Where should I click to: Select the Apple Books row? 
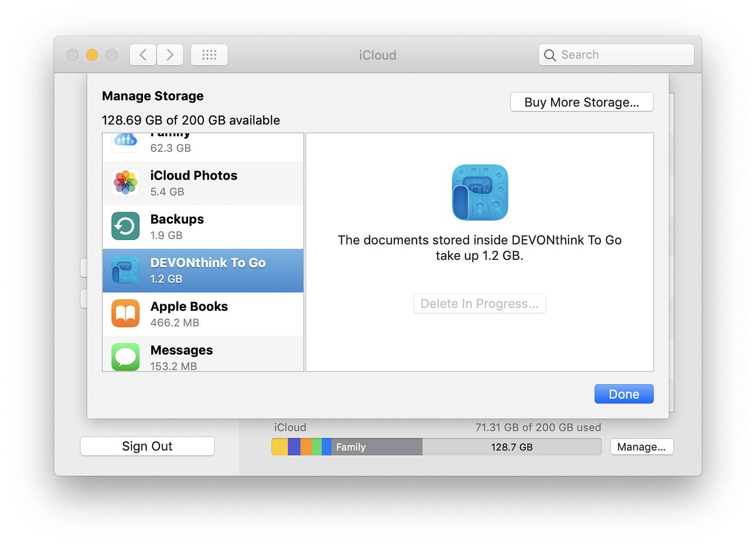tap(203, 314)
